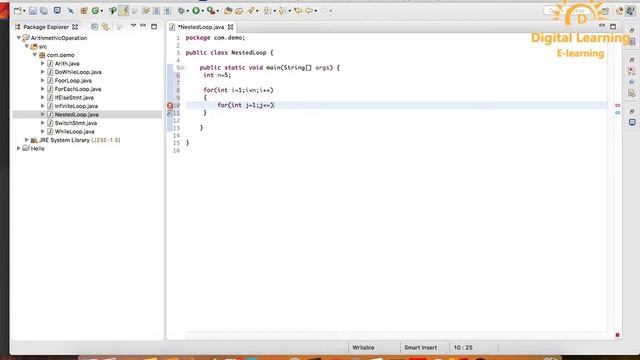640x360 pixels.
Task: Toggle Block Selection Mode toolbar icon
Action: (x=156, y=11)
